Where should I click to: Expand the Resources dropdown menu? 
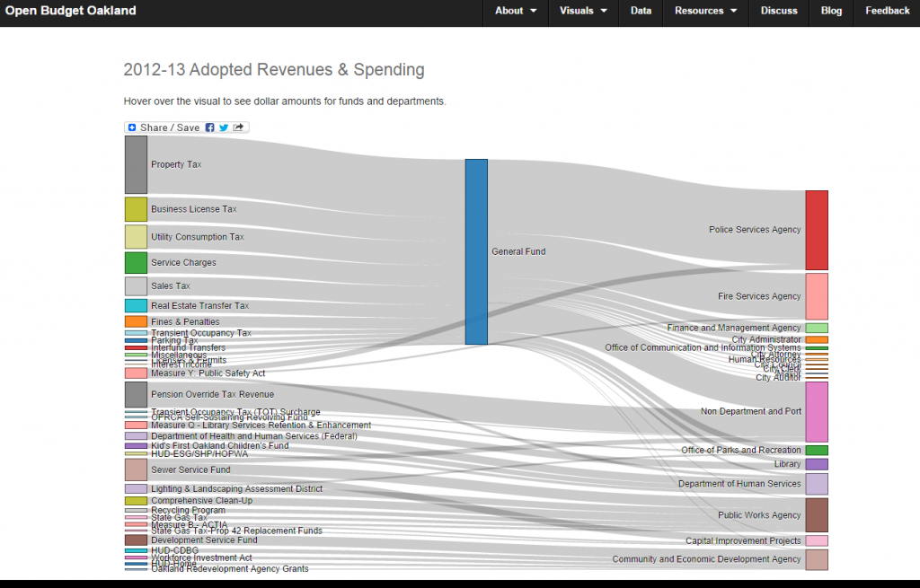coord(706,11)
